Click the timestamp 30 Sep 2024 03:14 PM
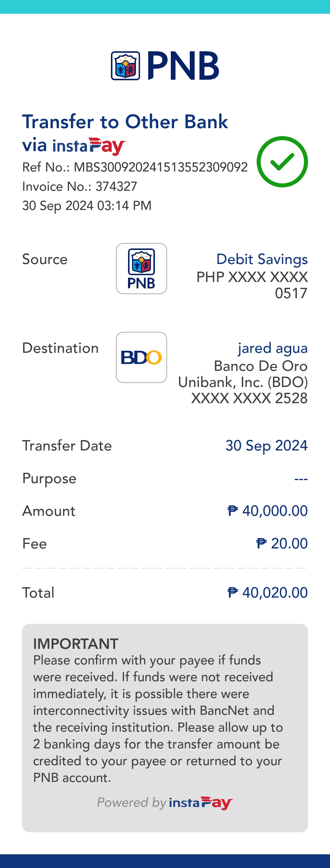Image resolution: width=330 pixels, height=868 pixels. point(87,206)
